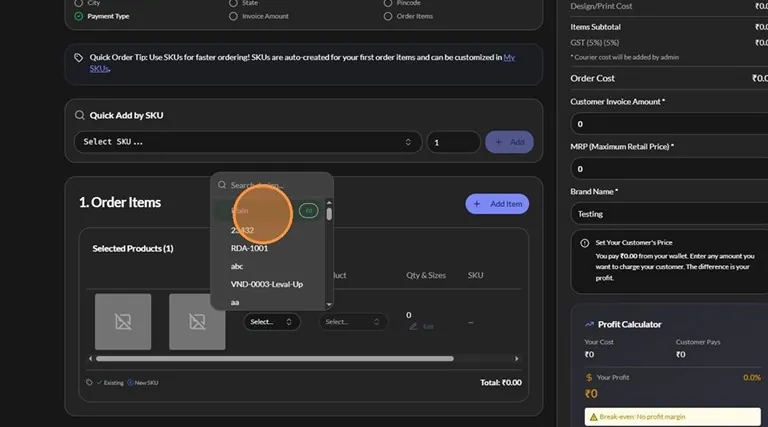Select the Pincode checklist indicator
Image resolution: width=768 pixels, height=427 pixels.
(x=388, y=3)
